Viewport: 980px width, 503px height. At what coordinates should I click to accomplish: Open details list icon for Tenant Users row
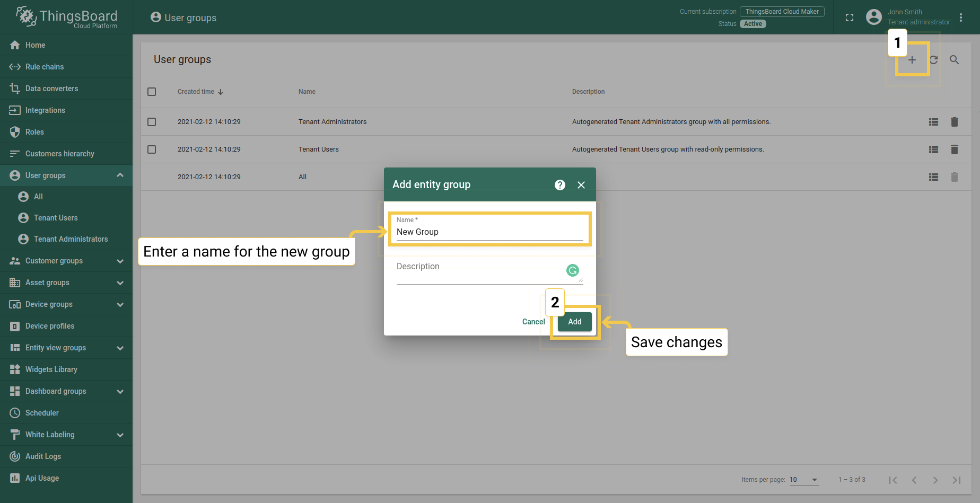[x=933, y=149]
